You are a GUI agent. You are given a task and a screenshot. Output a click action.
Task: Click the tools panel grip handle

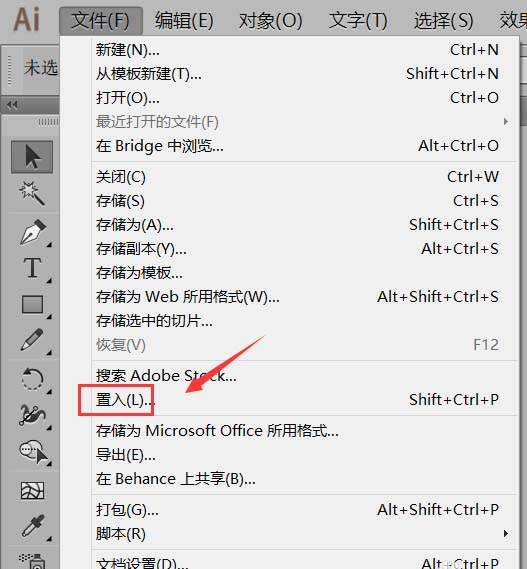coord(48,122)
